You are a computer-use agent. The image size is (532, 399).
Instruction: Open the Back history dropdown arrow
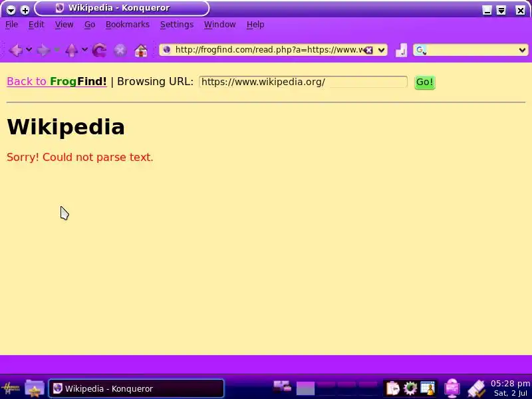click(29, 50)
